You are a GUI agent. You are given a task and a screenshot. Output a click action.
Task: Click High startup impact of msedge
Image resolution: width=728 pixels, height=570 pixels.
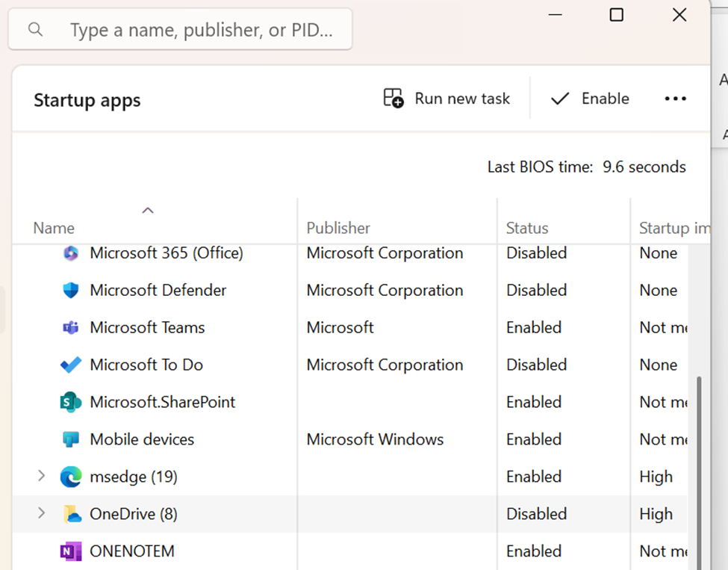pos(656,477)
